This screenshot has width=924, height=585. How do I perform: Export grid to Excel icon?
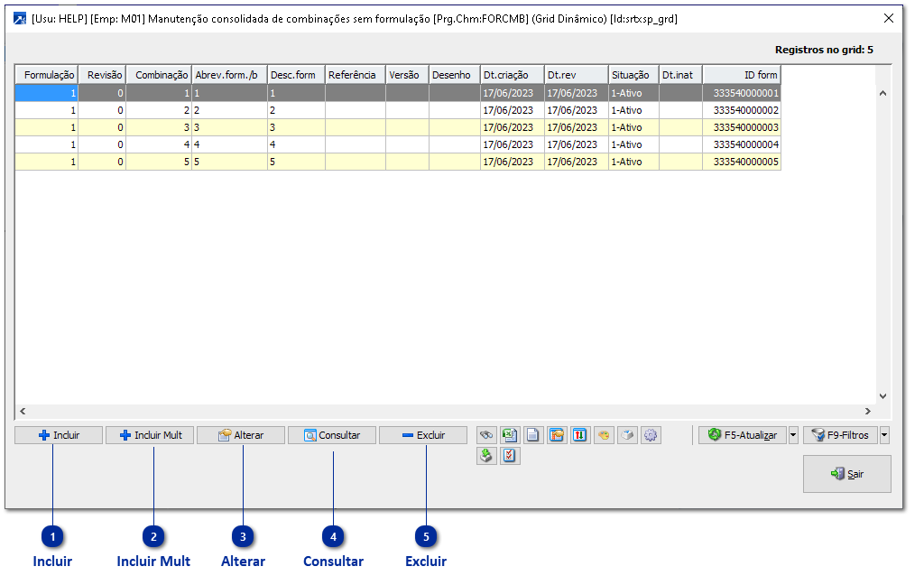tap(510, 435)
